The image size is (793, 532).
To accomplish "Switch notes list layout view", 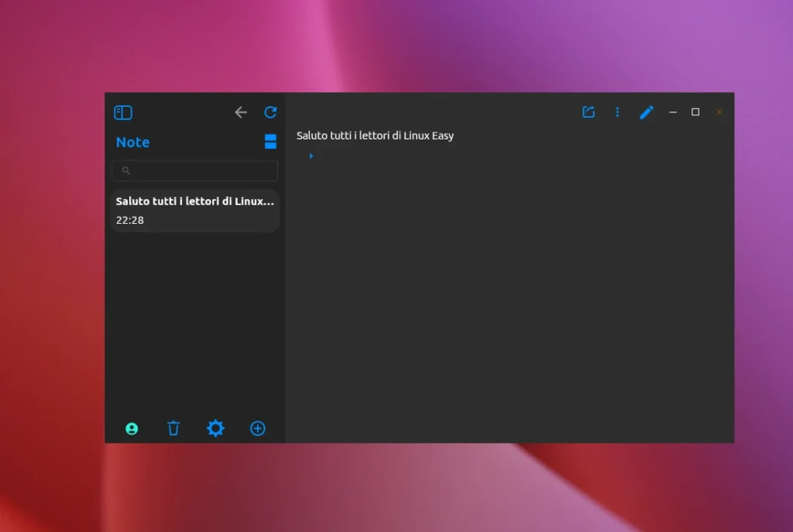I will click(x=270, y=141).
